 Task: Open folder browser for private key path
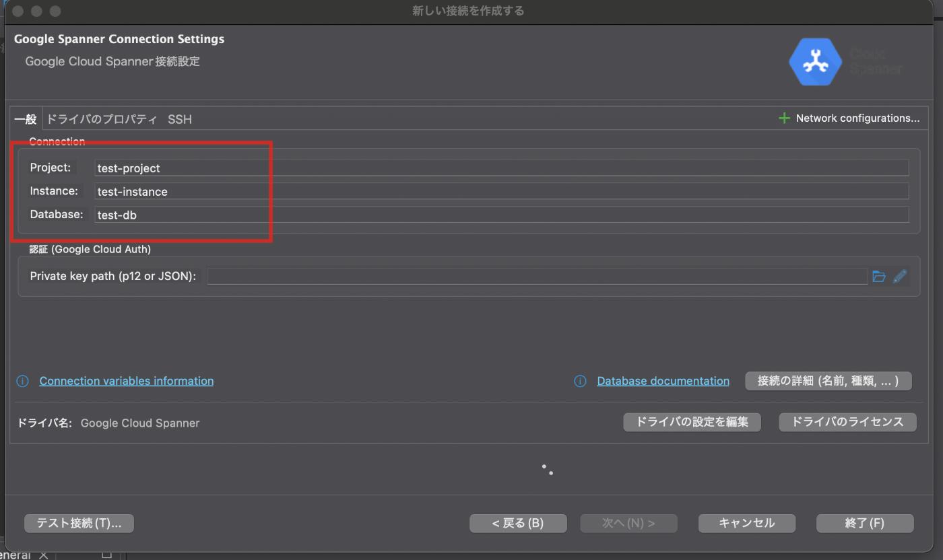[x=878, y=276]
